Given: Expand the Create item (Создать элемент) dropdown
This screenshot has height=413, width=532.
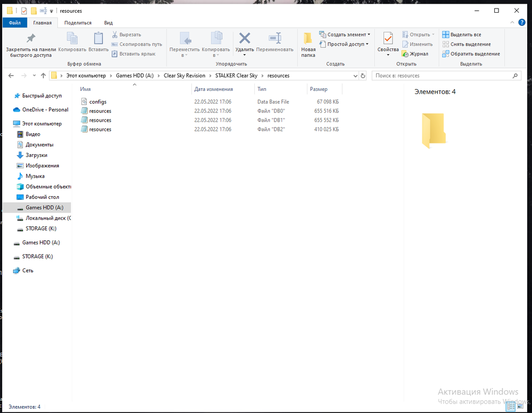Looking at the screenshot, I should pyautogui.click(x=345, y=35).
